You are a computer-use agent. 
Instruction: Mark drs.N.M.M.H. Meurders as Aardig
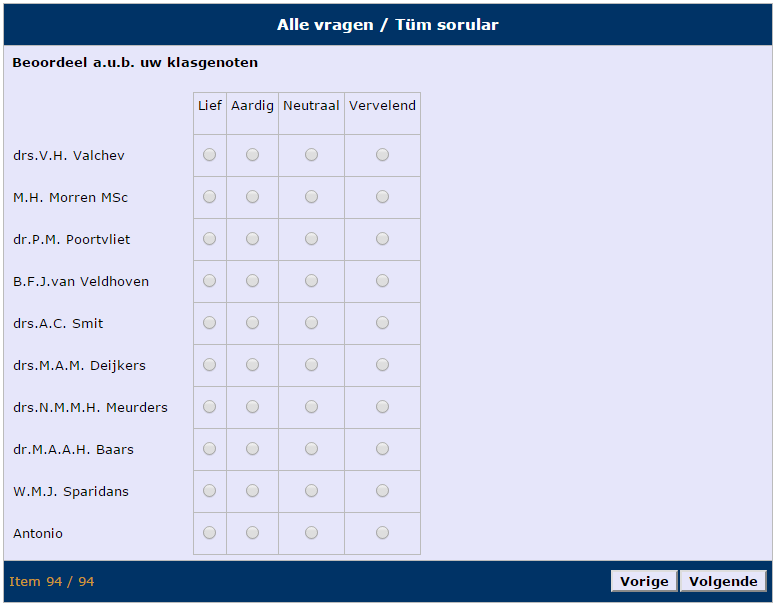tap(252, 407)
